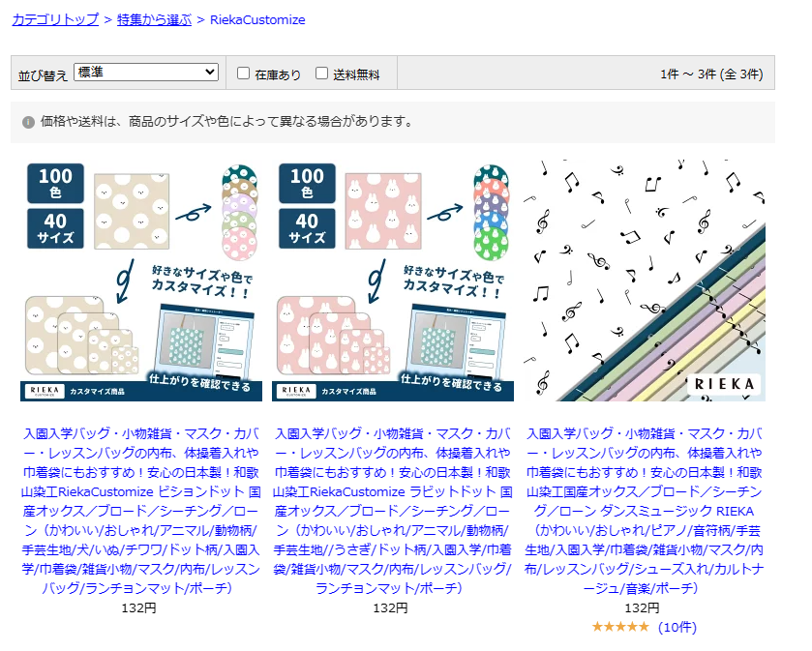Open the ビションドット beige product thumbnail
Viewport: 812px width, 651px height.
141,280
